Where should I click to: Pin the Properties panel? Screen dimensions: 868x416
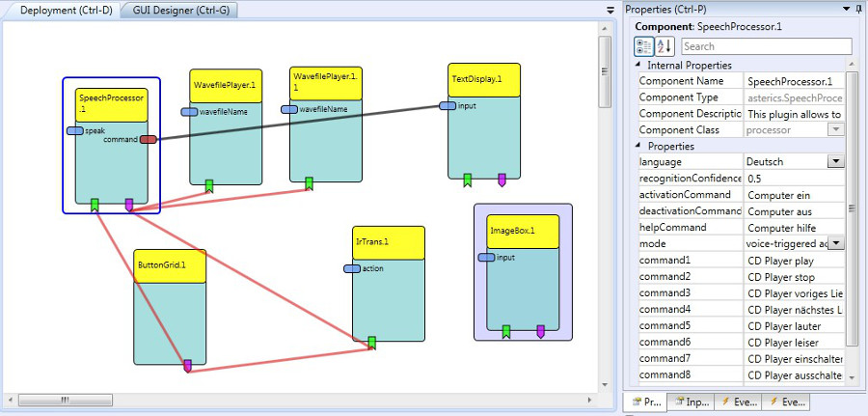click(859, 9)
